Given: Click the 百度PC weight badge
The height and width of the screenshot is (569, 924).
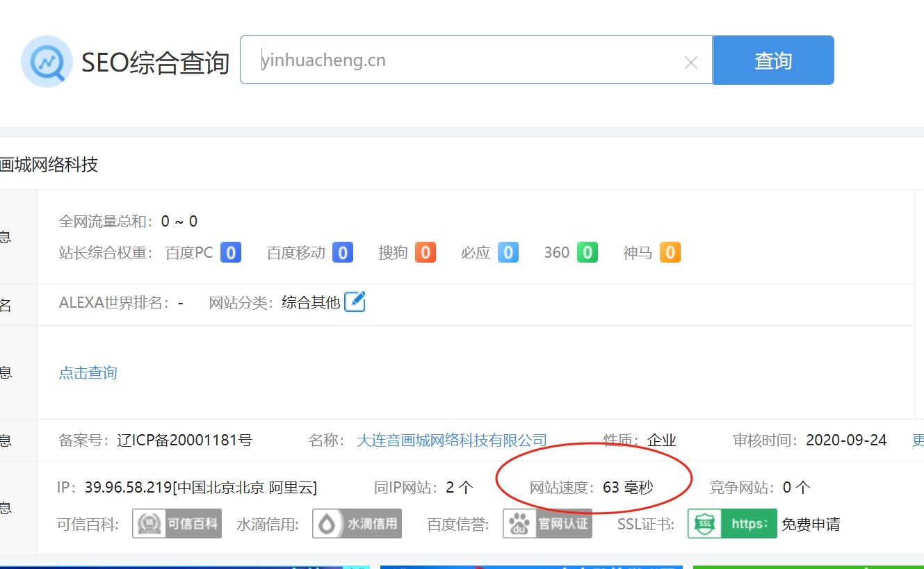Looking at the screenshot, I should pos(231,252).
